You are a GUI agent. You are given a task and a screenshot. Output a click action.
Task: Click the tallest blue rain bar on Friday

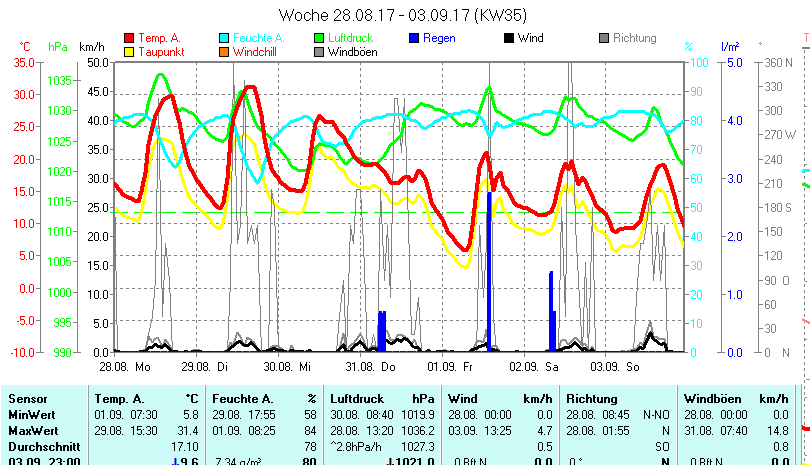(489, 270)
